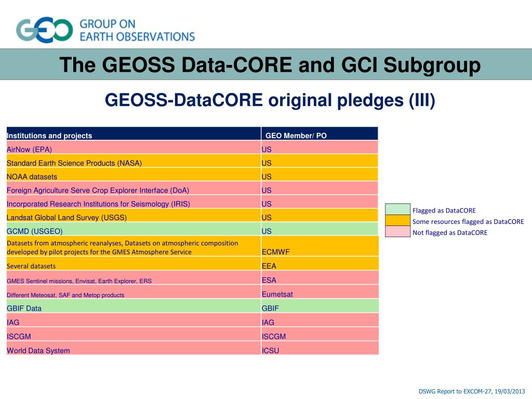Click 'Some resources flagged as DataCORE' legend label
This screenshot has width=532, height=399.
pyautogui.click(x=468, y=221)
